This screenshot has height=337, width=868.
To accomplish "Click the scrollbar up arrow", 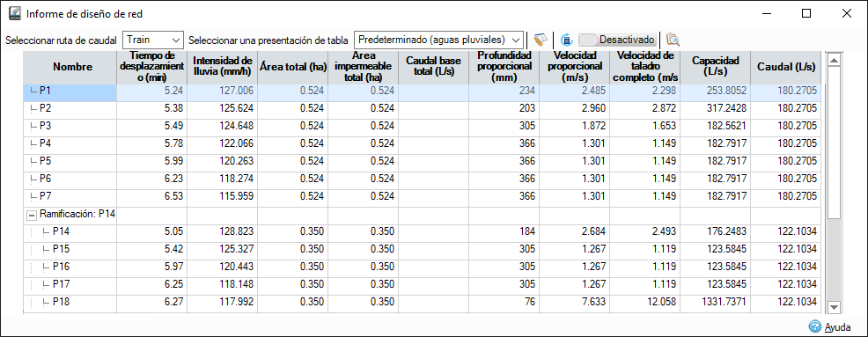I will (834, 59).
